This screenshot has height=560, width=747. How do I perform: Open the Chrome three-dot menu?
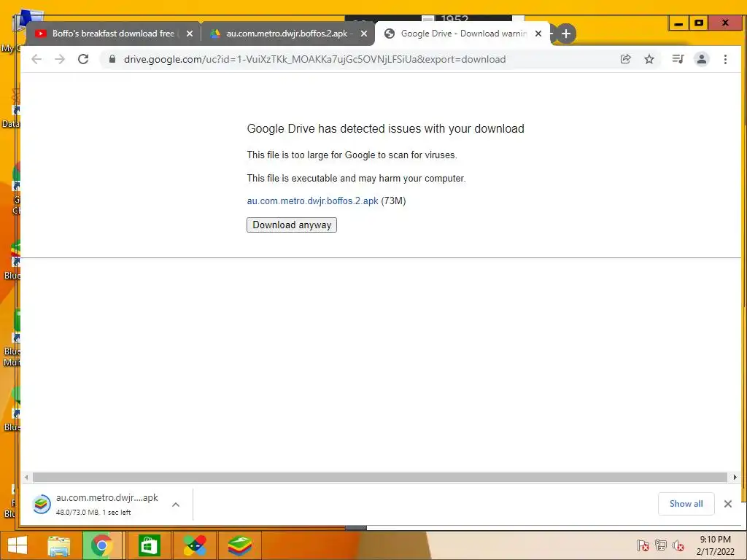(x=725, y=59)
